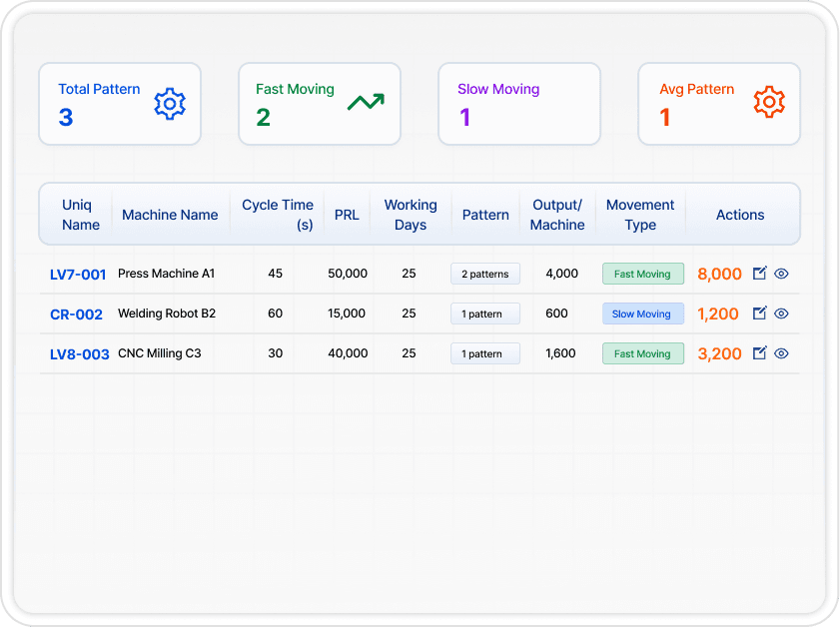The width and height of the screenshot is (840, 627).
Task: Open the LV7-001 link
Action: pos(78,275)
